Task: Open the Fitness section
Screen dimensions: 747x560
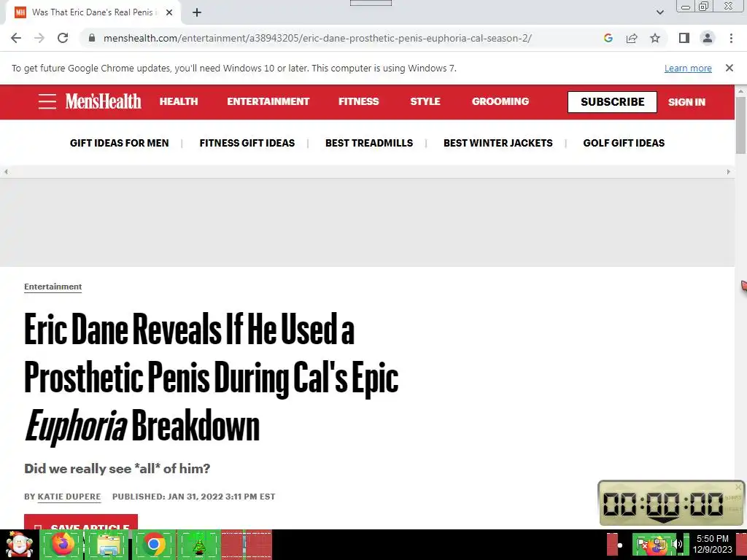Action: click(x=359, y=101)
